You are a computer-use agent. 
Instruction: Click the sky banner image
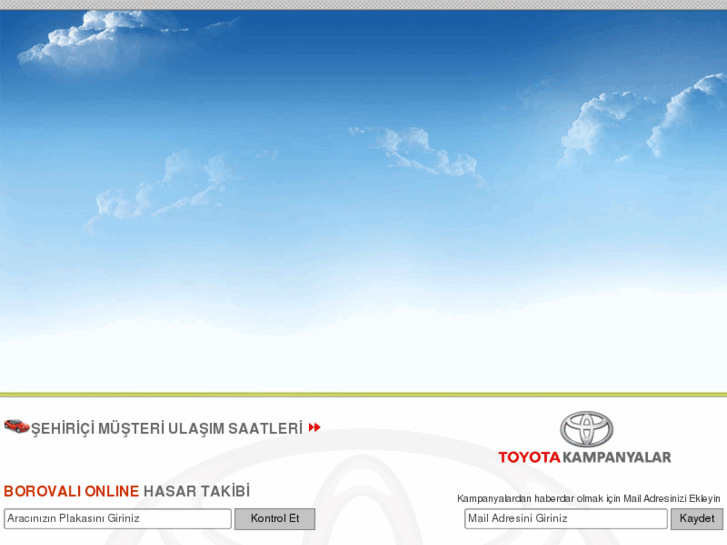click(364, 200)
